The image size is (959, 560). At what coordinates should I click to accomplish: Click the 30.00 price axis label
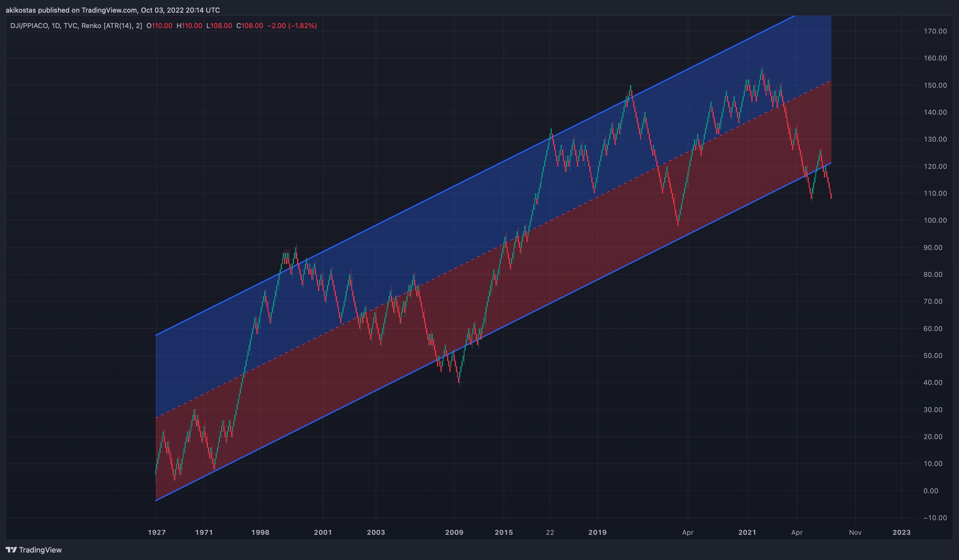[933, 410]
